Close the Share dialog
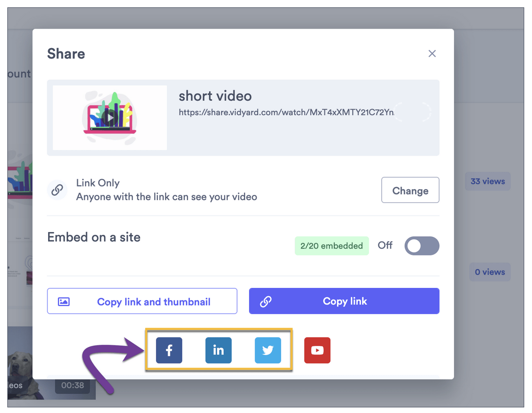532x413 pixels. pos(432,54)
